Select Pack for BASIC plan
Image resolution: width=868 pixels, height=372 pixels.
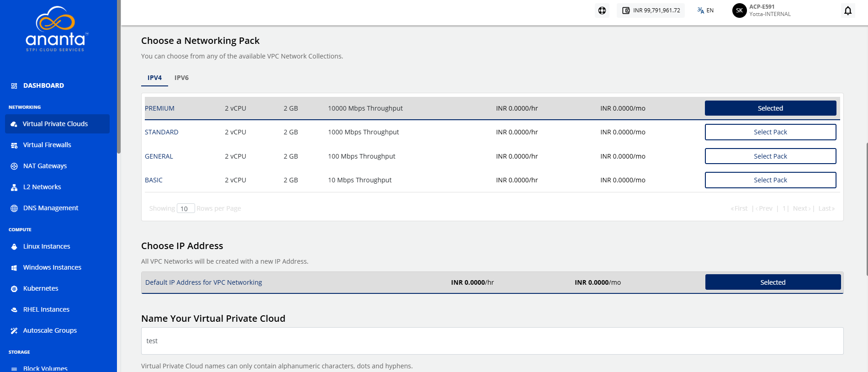(770, 180)
